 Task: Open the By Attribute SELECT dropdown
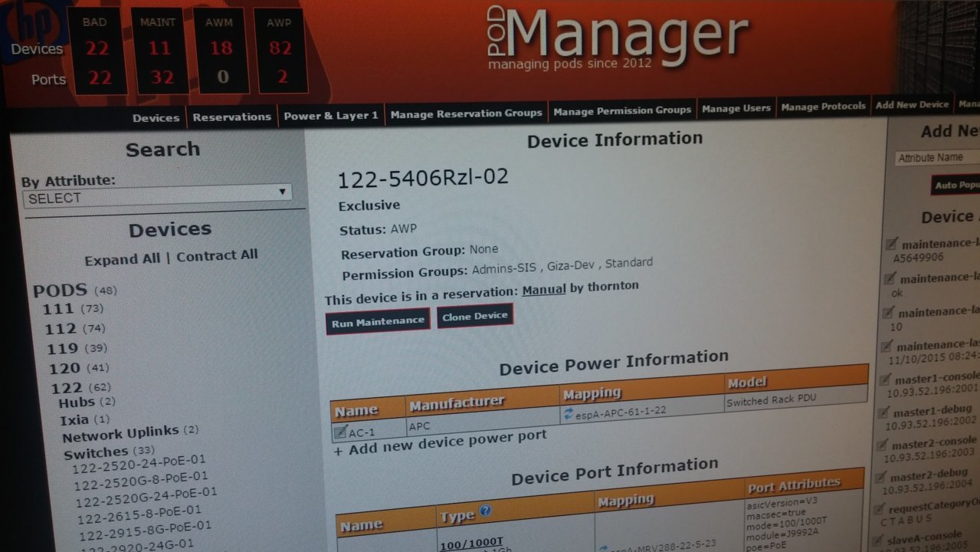point(157,195)
